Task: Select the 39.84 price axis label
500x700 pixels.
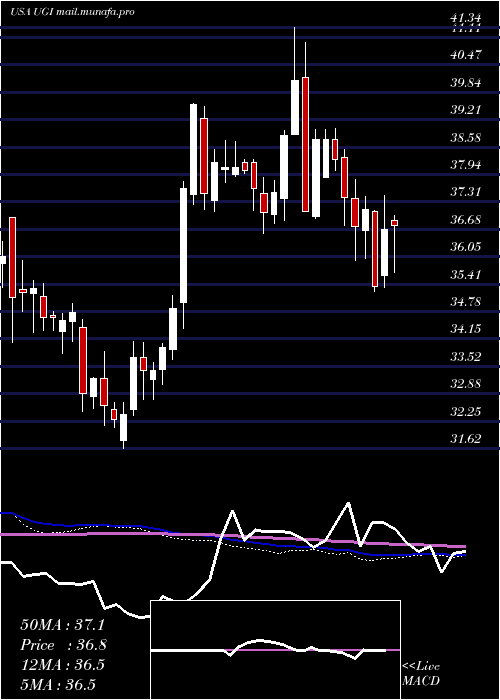Action: tap(466, 83)
